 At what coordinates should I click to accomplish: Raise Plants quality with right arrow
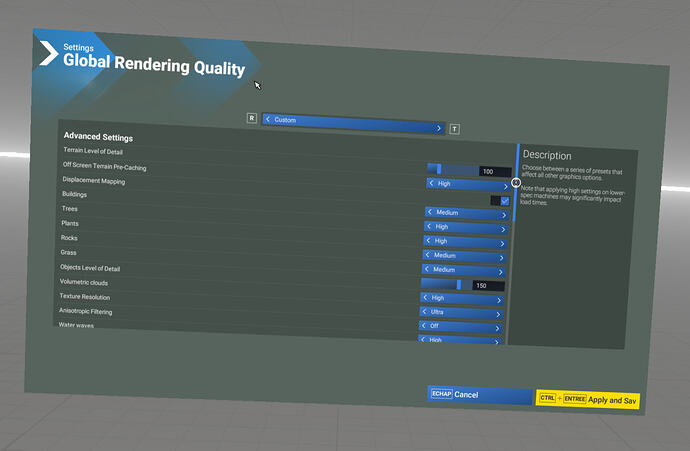(502, 243)
